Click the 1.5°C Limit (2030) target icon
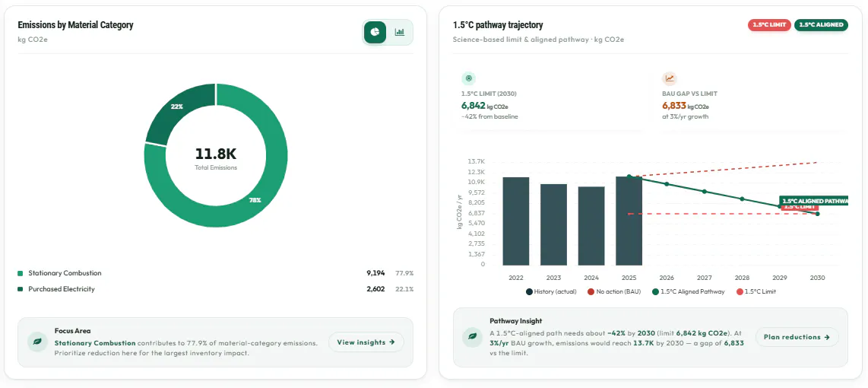This screenshot has width=868, height=388. (468, 78)
